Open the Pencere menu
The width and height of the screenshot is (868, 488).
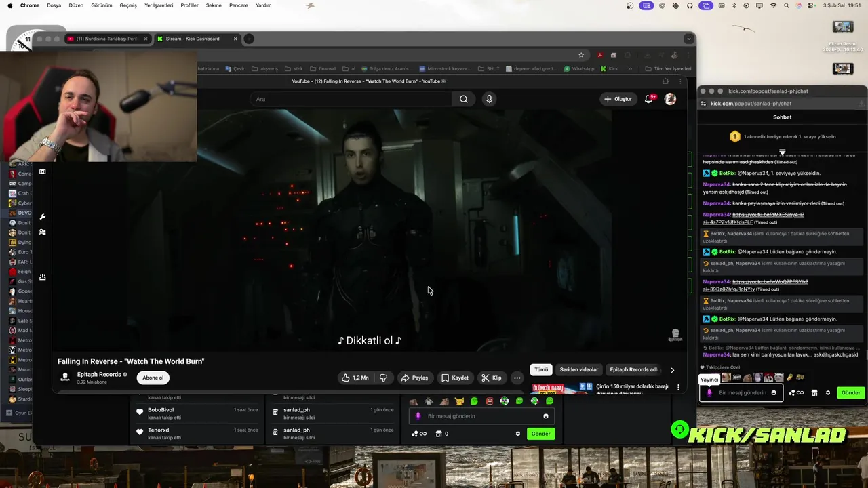pyautogui.click(x=239, y=5)
